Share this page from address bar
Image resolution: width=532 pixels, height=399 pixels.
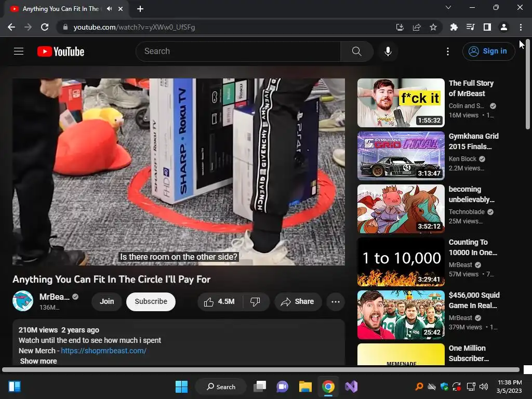416,27
